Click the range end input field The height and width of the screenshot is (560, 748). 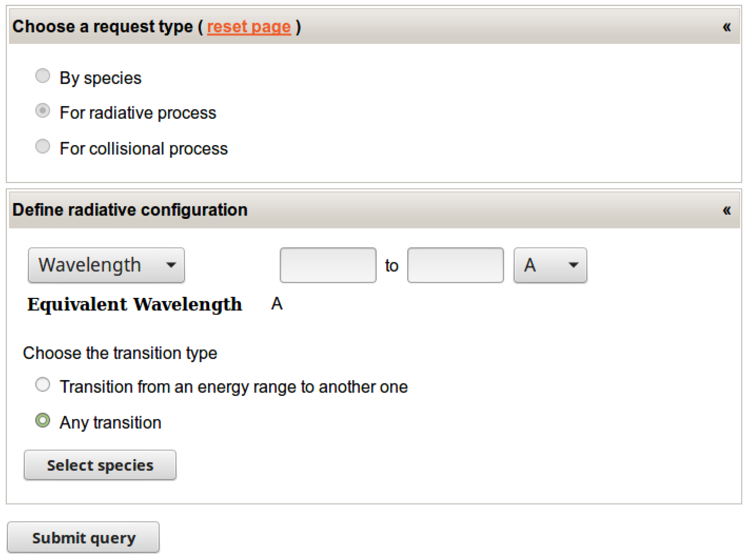[x=455, y=265]
